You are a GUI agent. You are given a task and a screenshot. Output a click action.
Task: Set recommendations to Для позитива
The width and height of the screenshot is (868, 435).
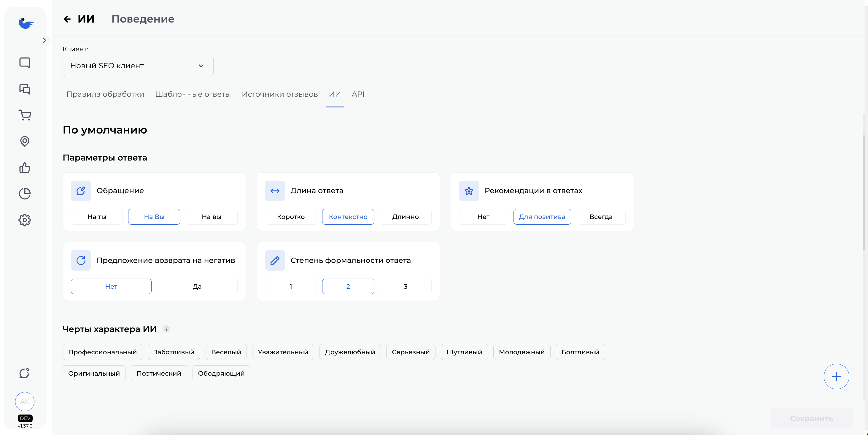point(542,217)
